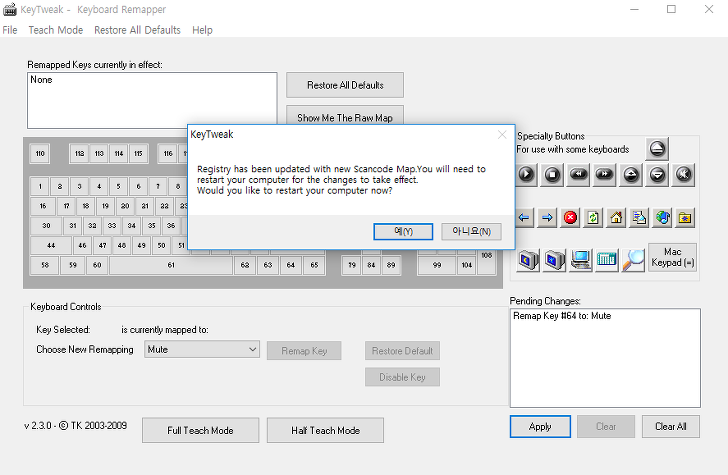728x475 pixels.
Task: Select keyboard key 16
Action: click(x=43, y=206)
